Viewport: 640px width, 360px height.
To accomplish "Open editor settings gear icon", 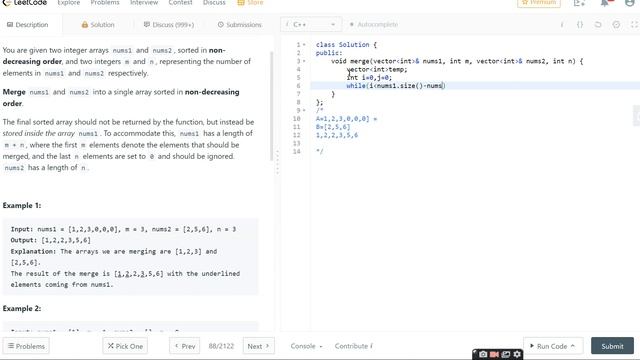I will [616, 24].
